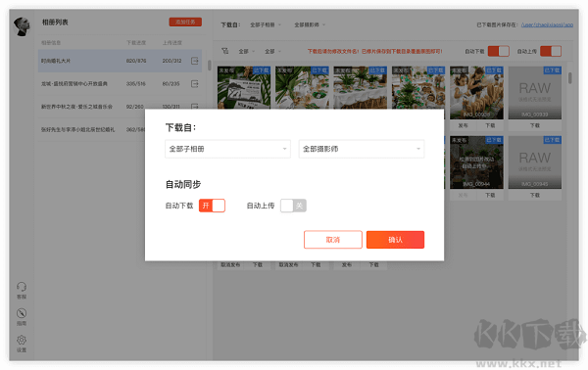Select the 新世界中秋之夜 album row showing 92/260
This screenshot has width=588, height=370.
(x=120, y=107)
